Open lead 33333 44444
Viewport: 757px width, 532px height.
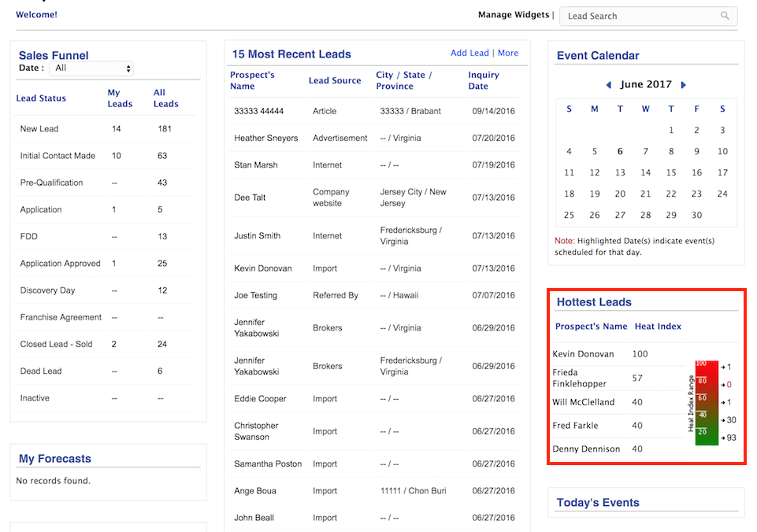[259, 111]
